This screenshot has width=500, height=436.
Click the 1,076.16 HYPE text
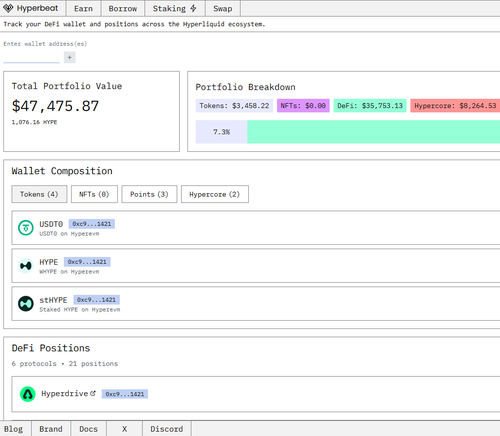click(34, 122)
